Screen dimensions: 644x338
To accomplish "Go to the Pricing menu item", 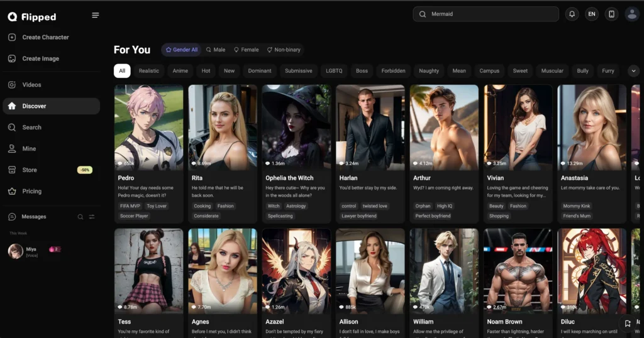I will pyautogui.click(x=52, y=191).
